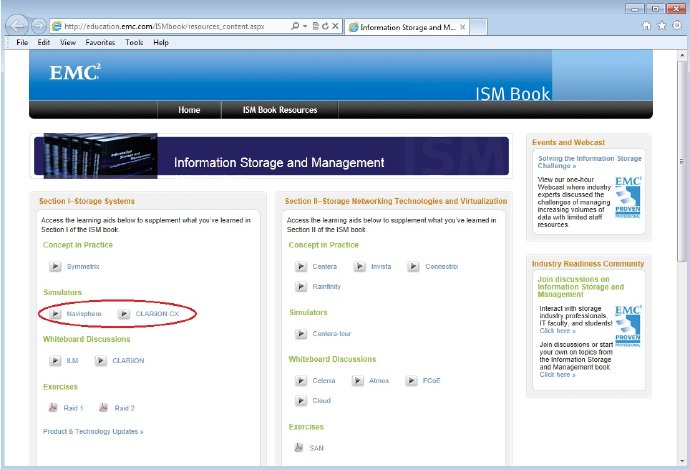Play the Symmetrix concept video icon
This screenshot has height=469, width=690.
click(x=55, y=266)
